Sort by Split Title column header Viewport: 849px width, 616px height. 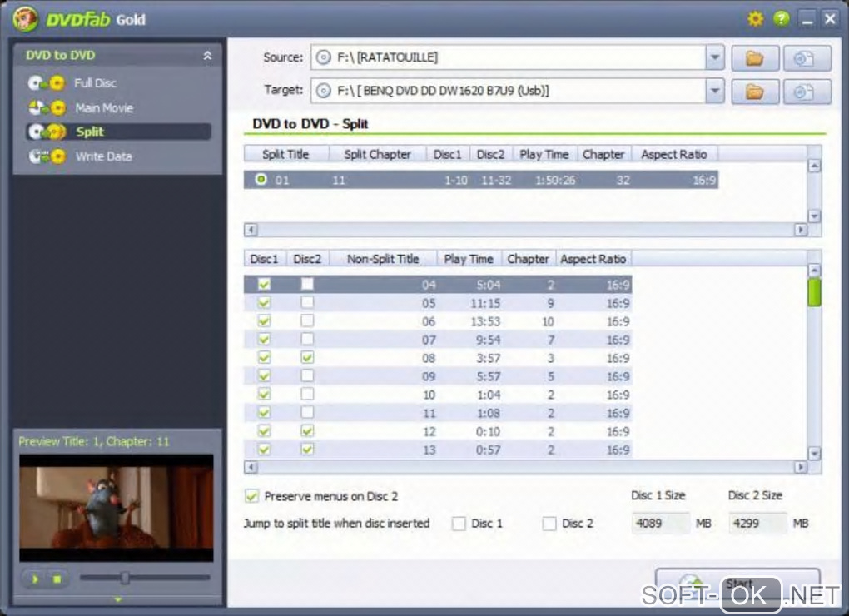tap(285, 154)
